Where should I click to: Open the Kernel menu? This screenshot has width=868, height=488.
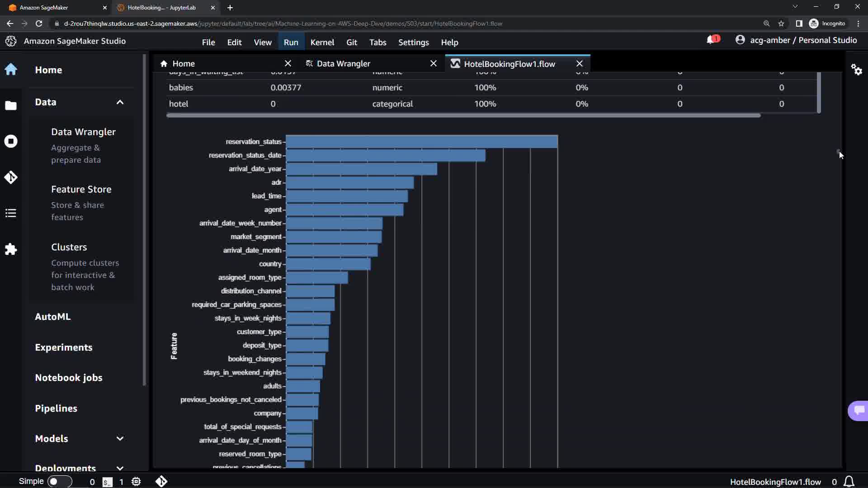click(322, 42)
